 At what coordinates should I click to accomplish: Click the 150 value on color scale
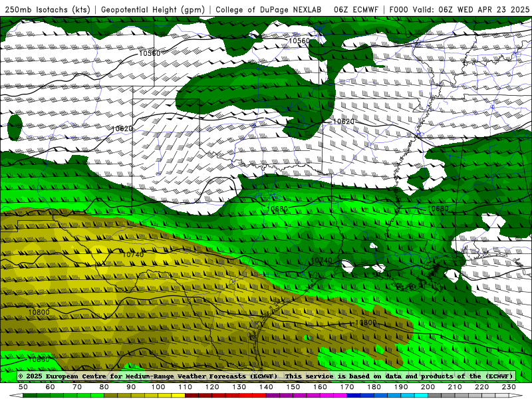(x=293, y=387)
